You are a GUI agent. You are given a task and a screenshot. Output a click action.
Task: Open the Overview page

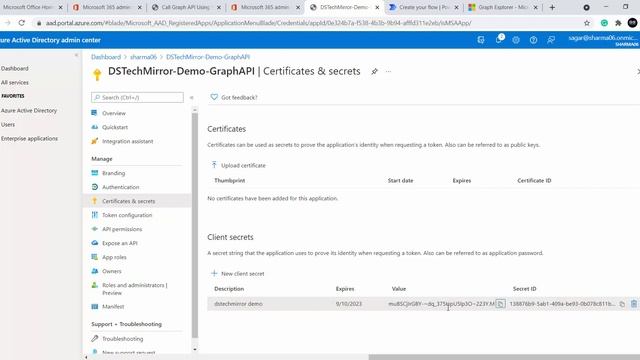click(x=113, y=113)
